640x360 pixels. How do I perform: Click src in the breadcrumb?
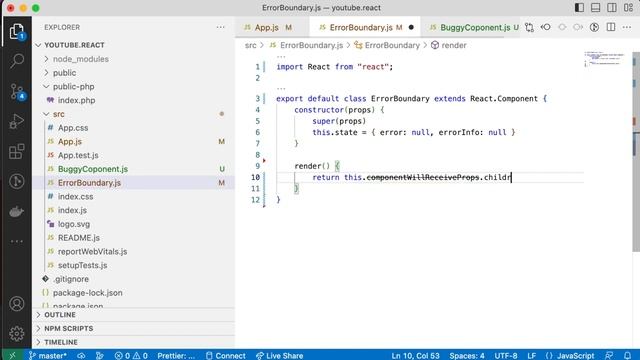click(x=251, y=45)
